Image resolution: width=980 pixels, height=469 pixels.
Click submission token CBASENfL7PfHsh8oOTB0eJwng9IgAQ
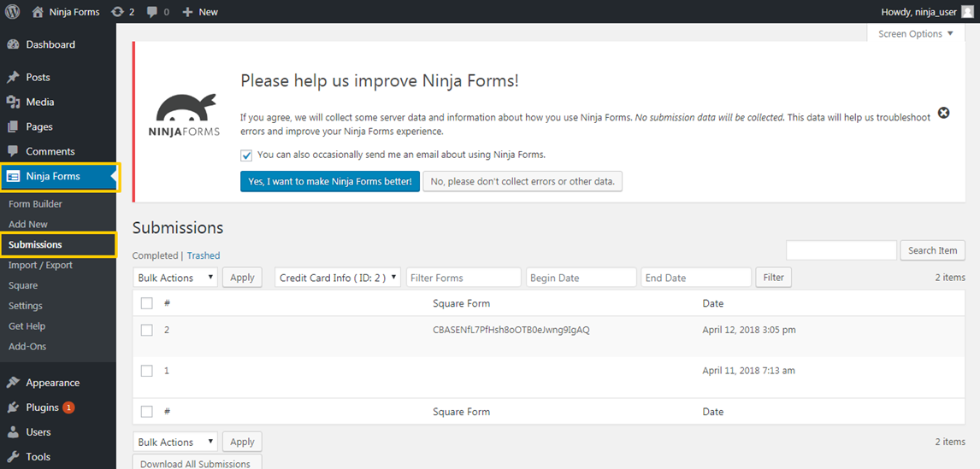tap(511, 331)
